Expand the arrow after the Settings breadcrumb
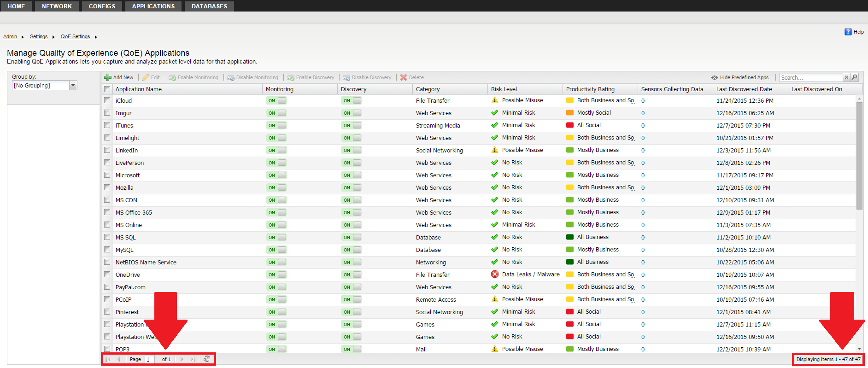868x368 pixels. click(x=53, y=37)
